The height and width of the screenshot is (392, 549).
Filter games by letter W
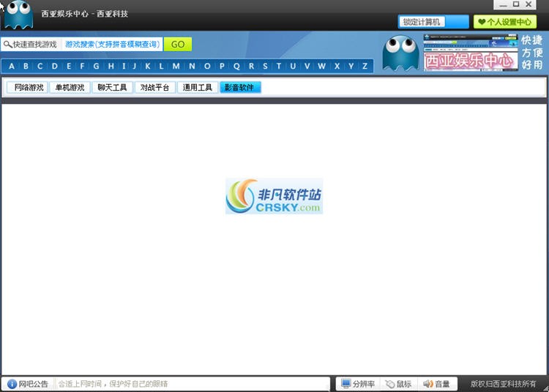(322, 66)
